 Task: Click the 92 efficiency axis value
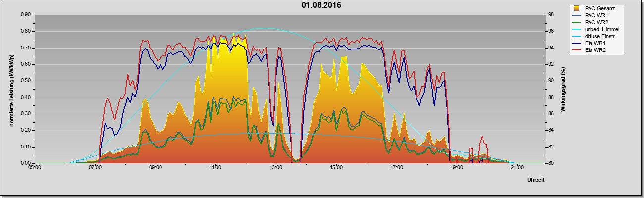coord(551,64)
